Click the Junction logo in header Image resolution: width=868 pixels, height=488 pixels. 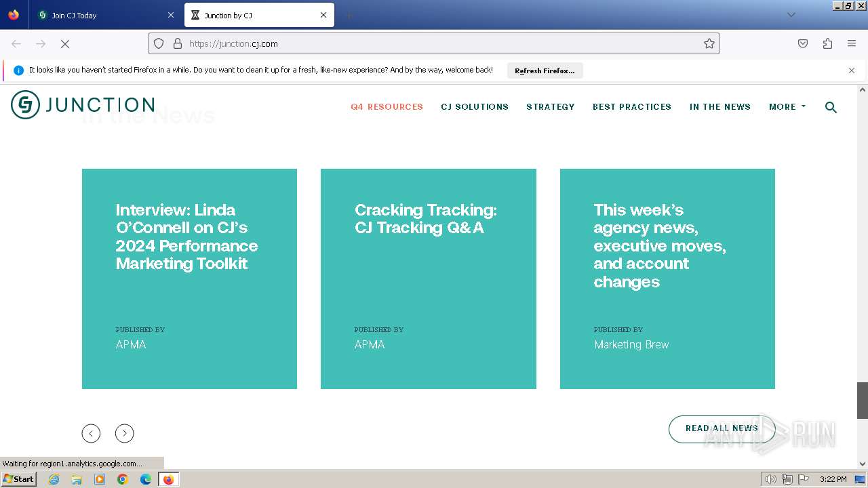[83, 104]
